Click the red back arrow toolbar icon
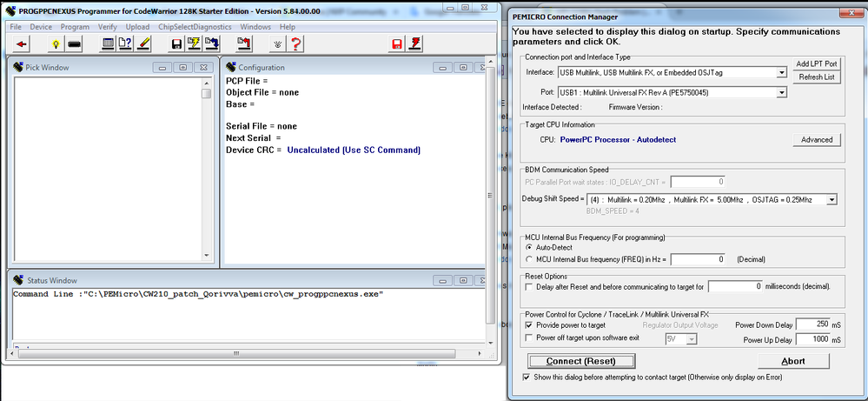This screenshot has height=401, width=868. coord(22,43)
